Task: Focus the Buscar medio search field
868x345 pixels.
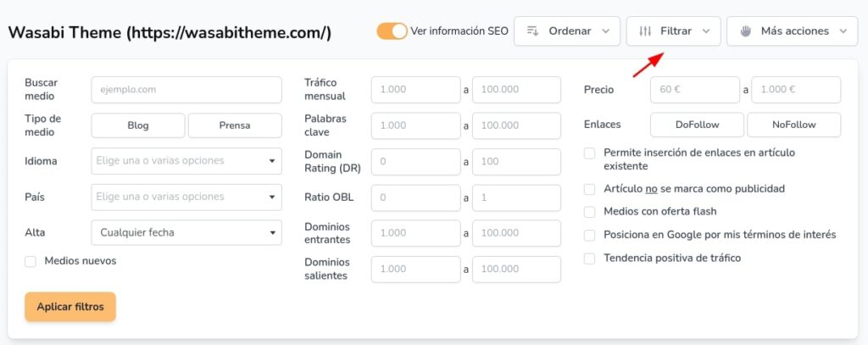Action: pos(186,90)
